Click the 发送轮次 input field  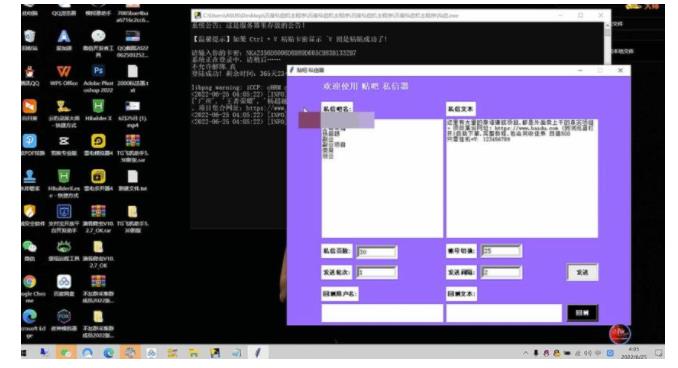point(377,272)
